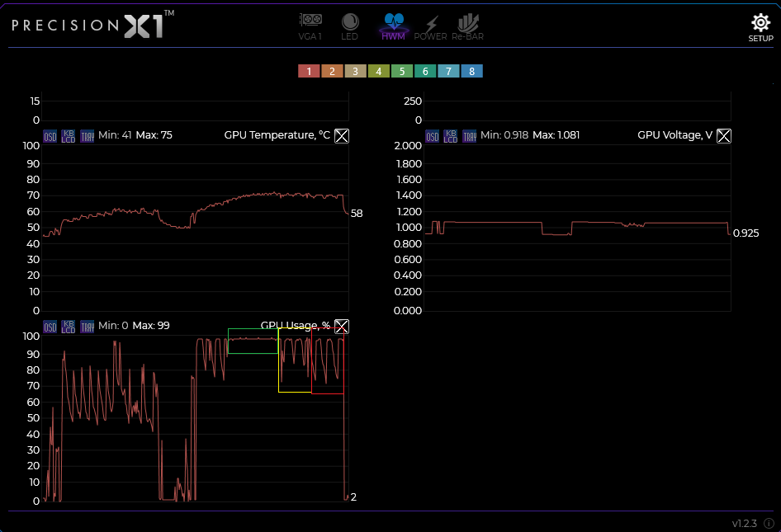Screen dimensions: 781x532
Task: Choose olive profile slot 4
Action: coord(379,71)
